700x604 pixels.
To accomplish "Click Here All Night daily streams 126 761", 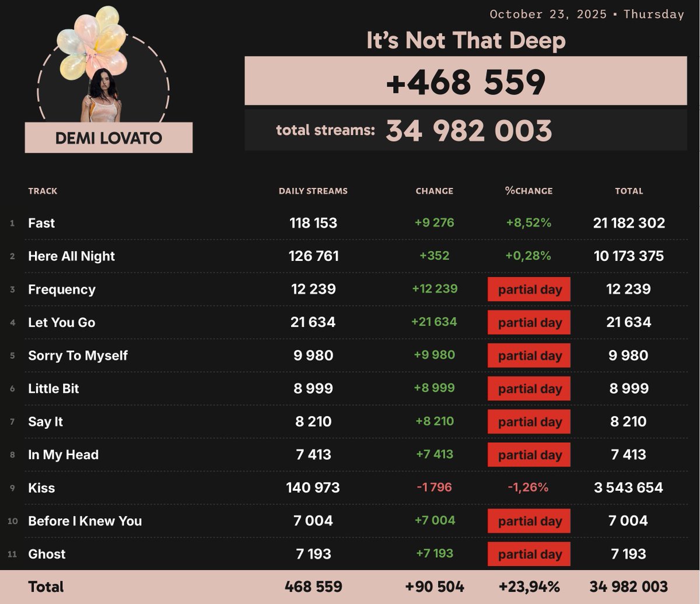I will tap(313, 256).
